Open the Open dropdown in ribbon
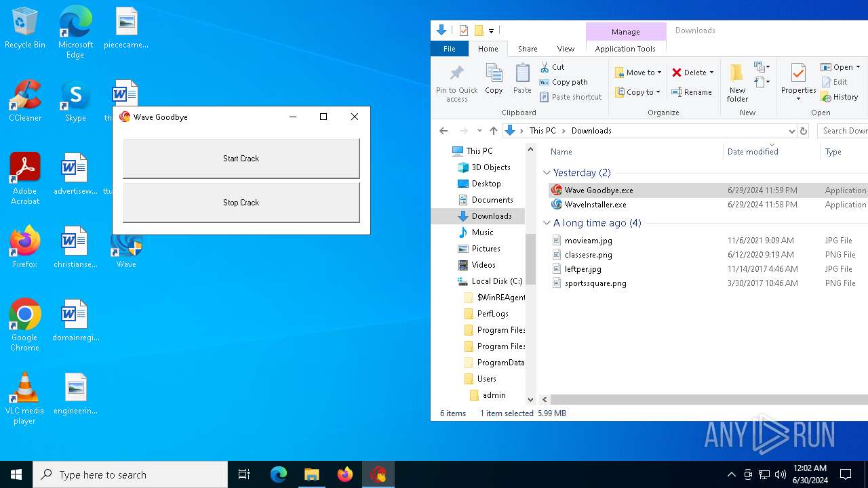This screenshot has width=868, height=488. pos(841,67)
